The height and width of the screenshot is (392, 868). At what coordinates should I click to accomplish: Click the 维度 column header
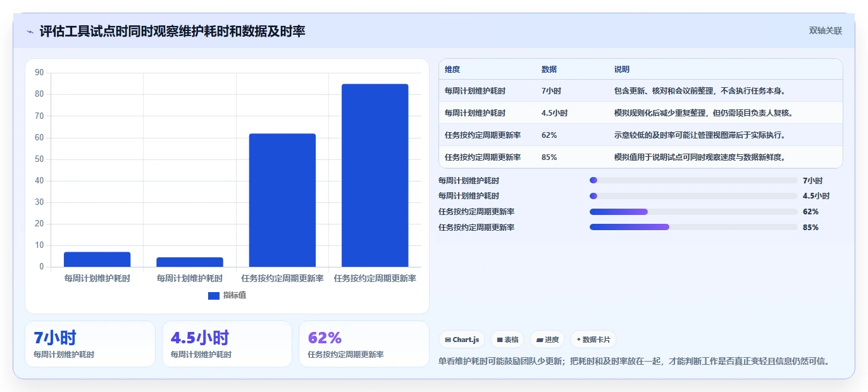click(452, 70)
